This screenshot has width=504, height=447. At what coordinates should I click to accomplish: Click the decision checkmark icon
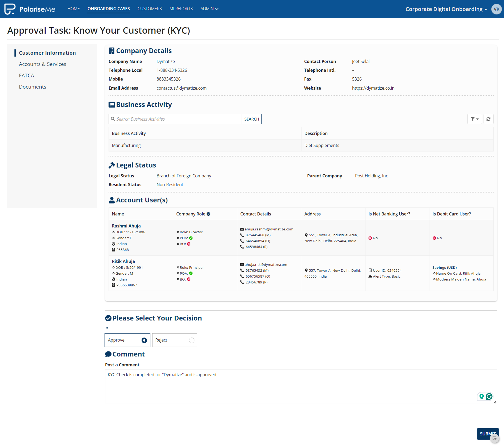[108, 318]
